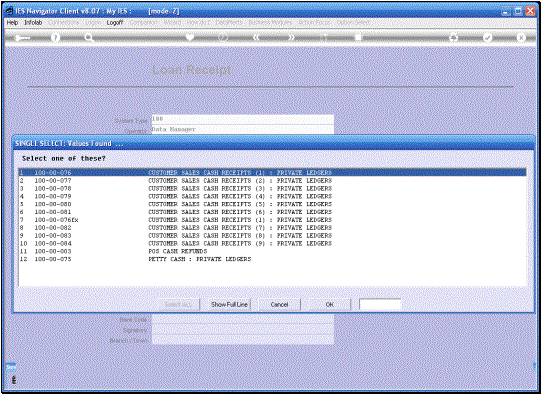Image resolution: width=541 pixels, height=394 pixels.
Task: Click the Bank Code input field
Action: click(x=243, y=319)
